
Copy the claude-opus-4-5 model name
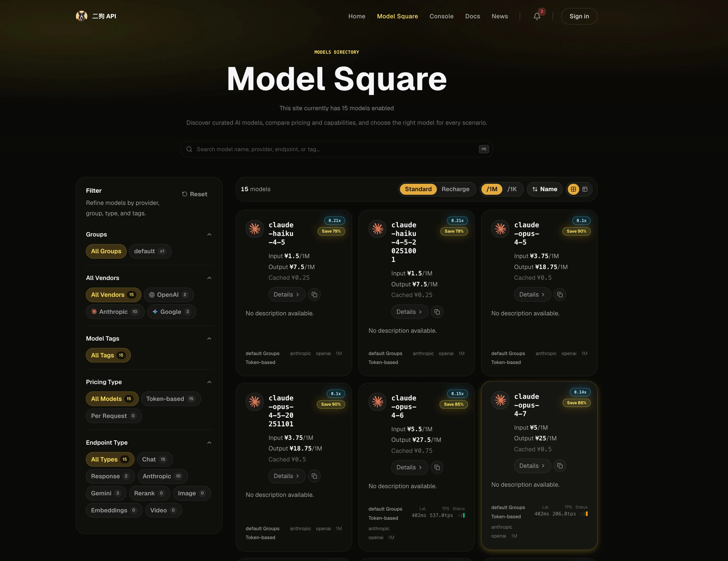point(560,294)
